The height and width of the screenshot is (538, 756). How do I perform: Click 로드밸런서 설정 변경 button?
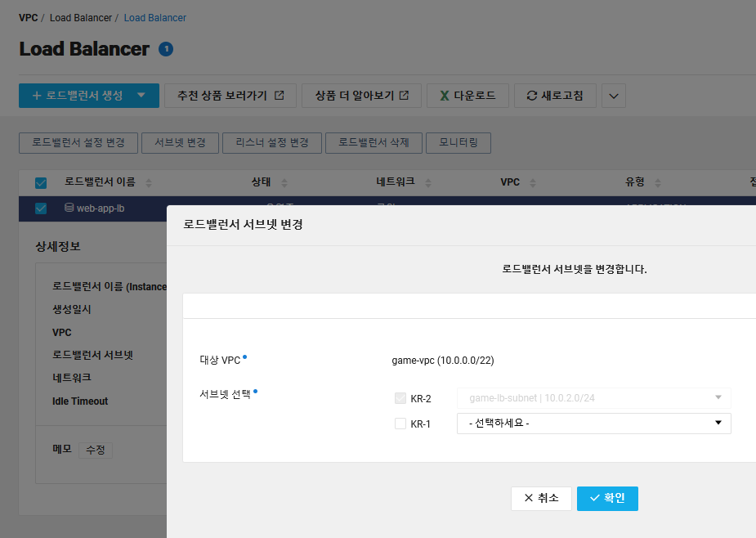[78, 143]
